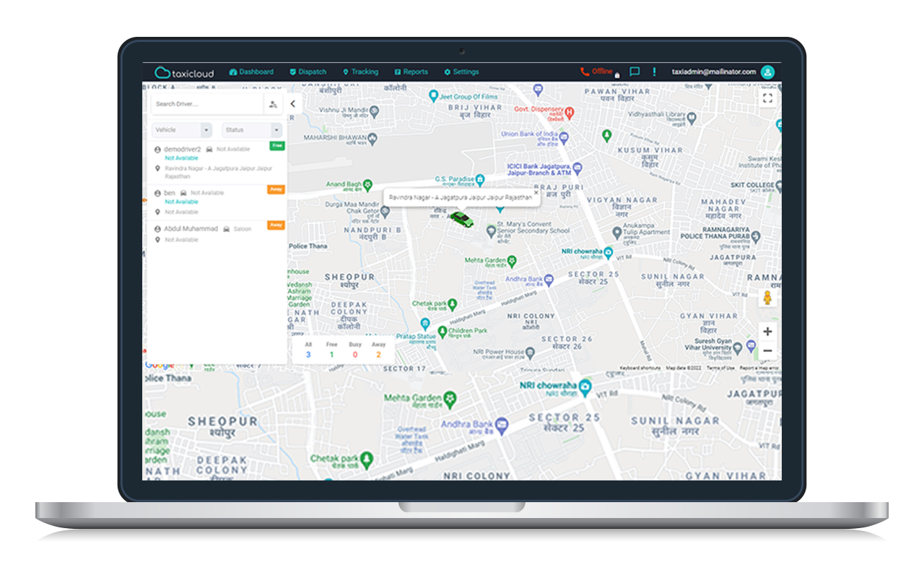Show All drivers count filter
Screen dimensions: 924x578
[x=308, y=350]
